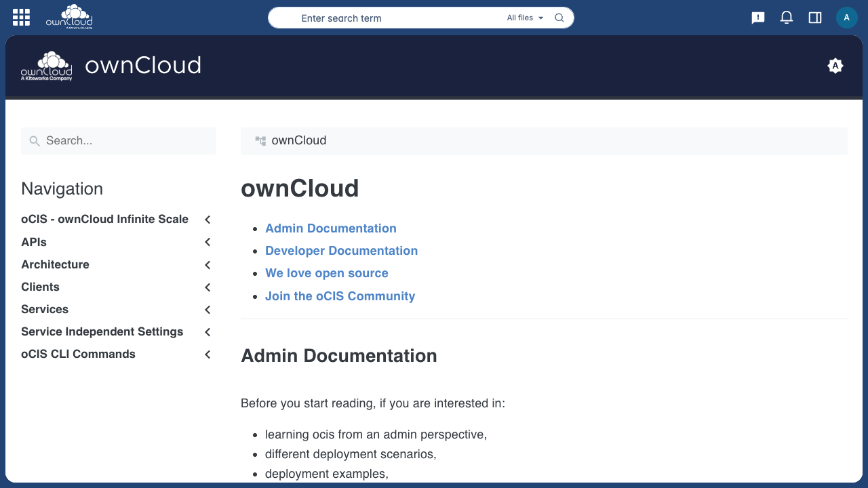Toggle the dark/light theme icon

835,66
